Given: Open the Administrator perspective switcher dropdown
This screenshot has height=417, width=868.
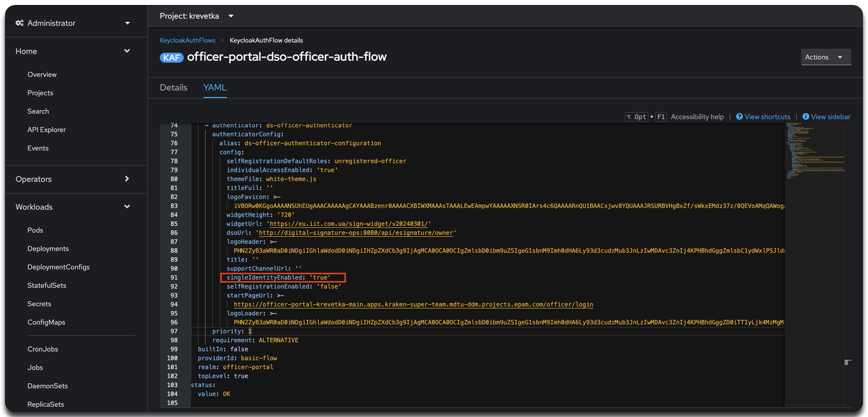Looking at the screenshot, I should click(x=73, y=23).
